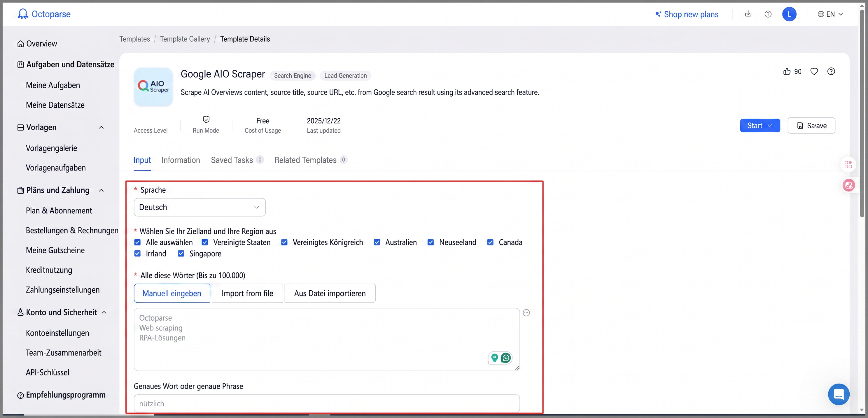
Task: Focus the Genaues Wort oder genaue Phrase field
Action: (x=326, y=403)
